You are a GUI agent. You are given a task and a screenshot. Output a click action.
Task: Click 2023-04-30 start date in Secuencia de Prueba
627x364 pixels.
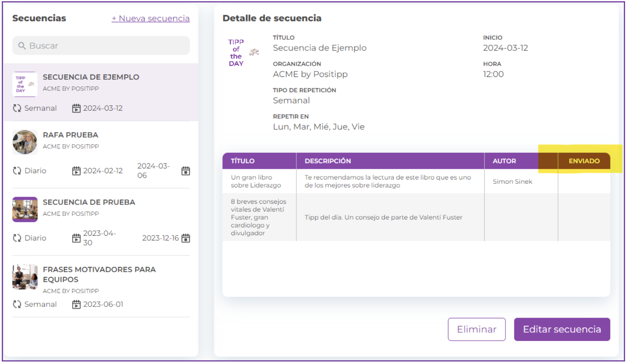tap(100, 238)
